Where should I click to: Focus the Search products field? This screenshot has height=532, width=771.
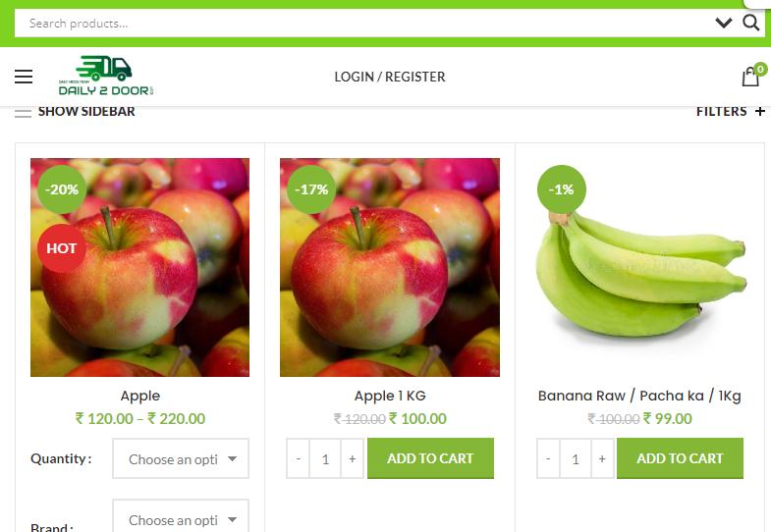tap(363, 24)
